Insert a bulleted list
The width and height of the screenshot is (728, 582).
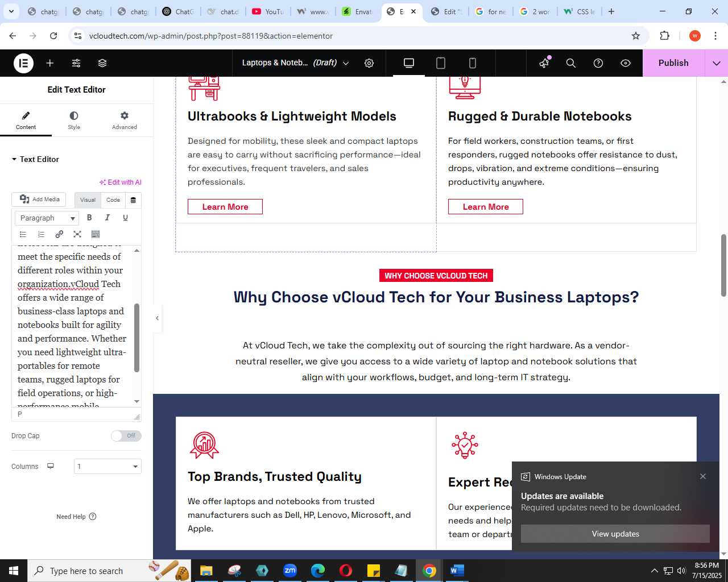click(23, 234)
